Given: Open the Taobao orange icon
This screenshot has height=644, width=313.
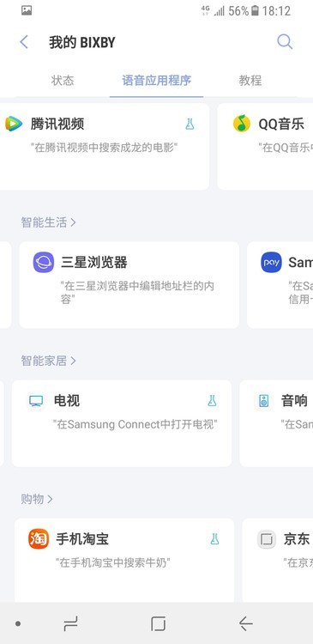Looking at the screenshot, I should pos(39,539).
